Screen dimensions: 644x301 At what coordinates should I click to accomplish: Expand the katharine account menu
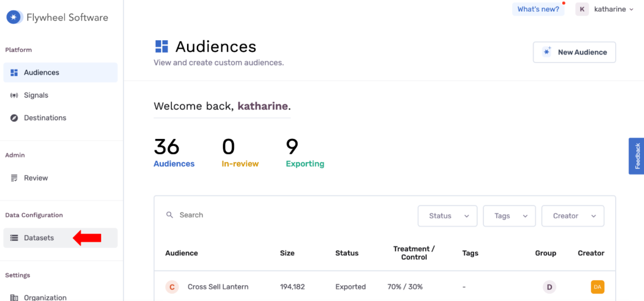(614, 9)
